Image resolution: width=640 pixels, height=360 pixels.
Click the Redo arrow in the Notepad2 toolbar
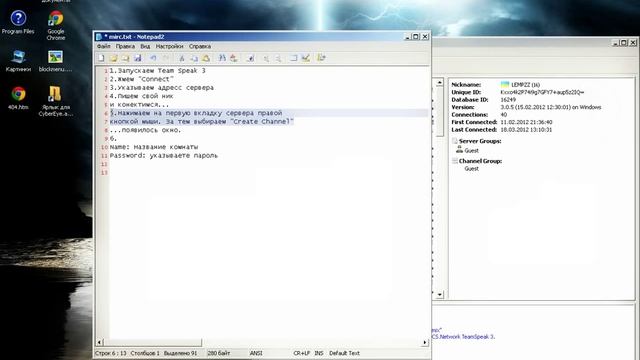coord(166,58)
